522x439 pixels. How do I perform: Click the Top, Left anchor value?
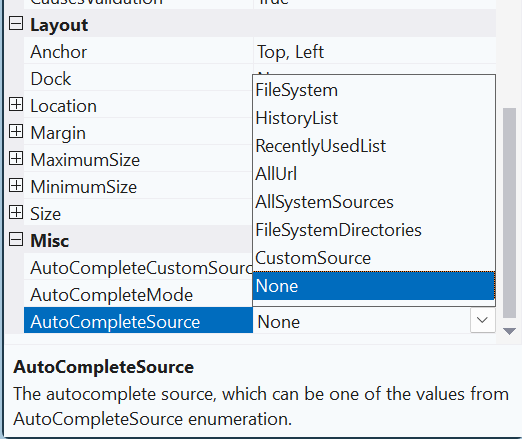(290, 52)
